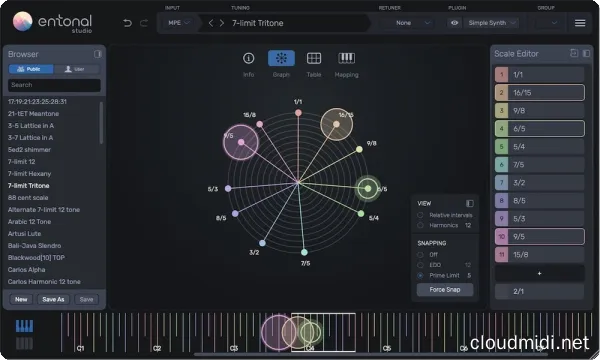Open the Group dropdown

coord(547,23)
